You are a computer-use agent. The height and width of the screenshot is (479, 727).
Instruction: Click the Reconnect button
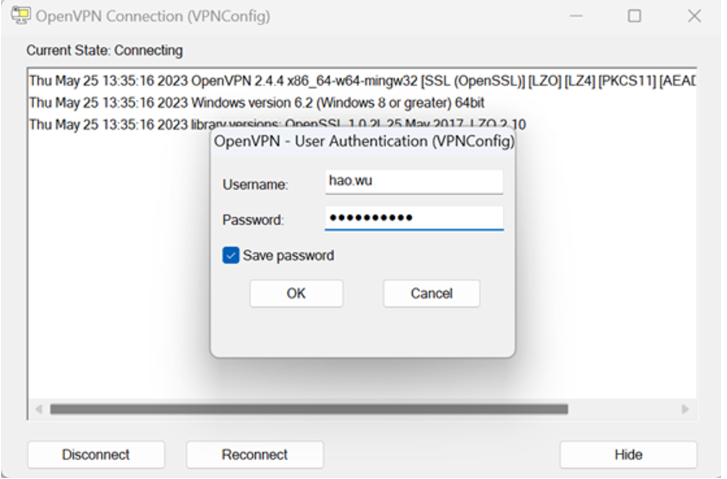click(x=255, y=454)
